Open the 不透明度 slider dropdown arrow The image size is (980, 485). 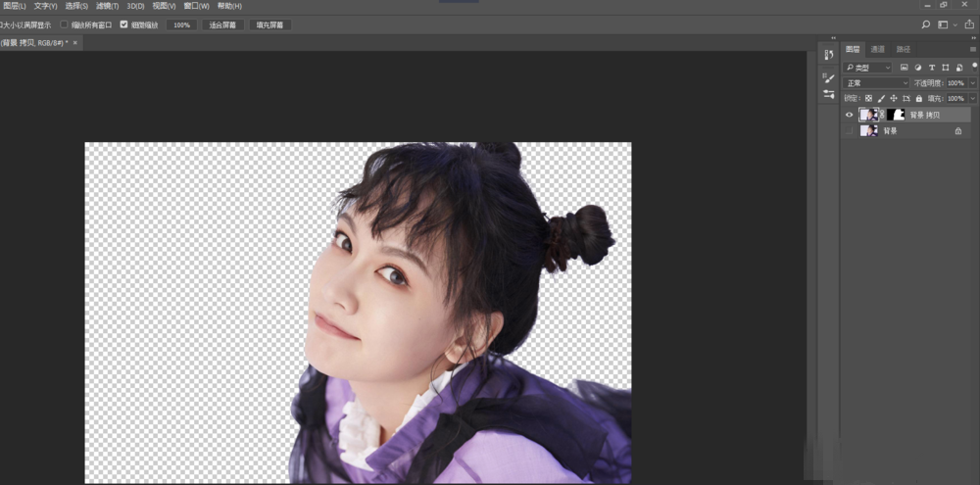(973, 83)
